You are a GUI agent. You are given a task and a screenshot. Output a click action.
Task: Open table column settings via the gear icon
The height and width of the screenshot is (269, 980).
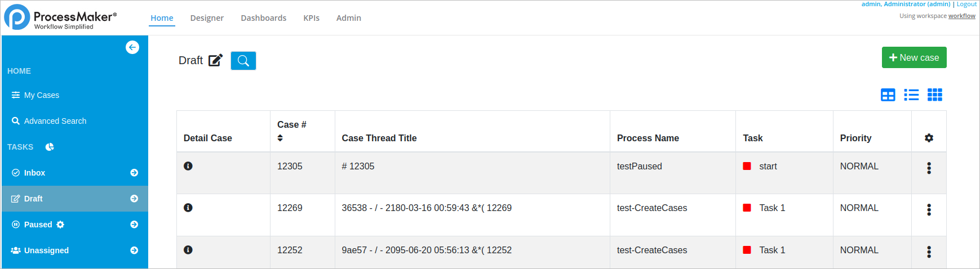click(929, 138)
